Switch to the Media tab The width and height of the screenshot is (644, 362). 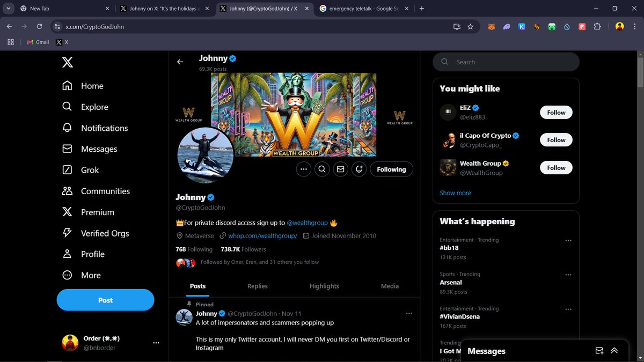(x=390, y=286)
